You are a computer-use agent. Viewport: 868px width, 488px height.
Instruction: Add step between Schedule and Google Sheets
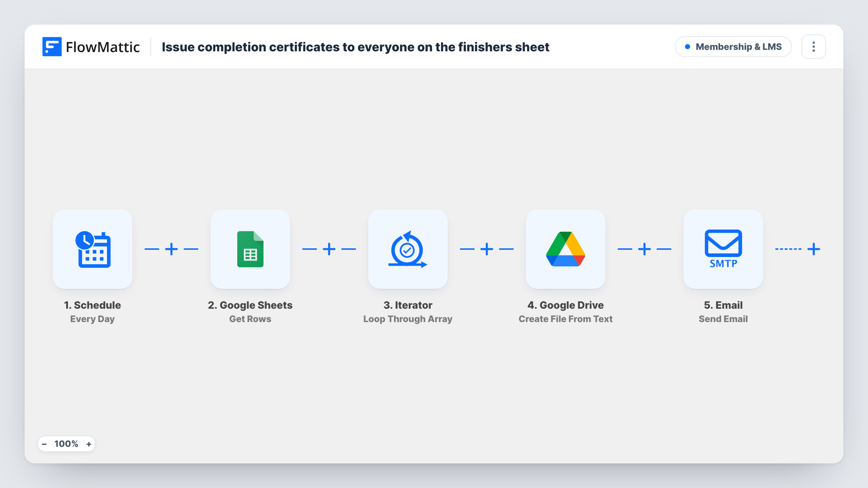click(171, 249)
